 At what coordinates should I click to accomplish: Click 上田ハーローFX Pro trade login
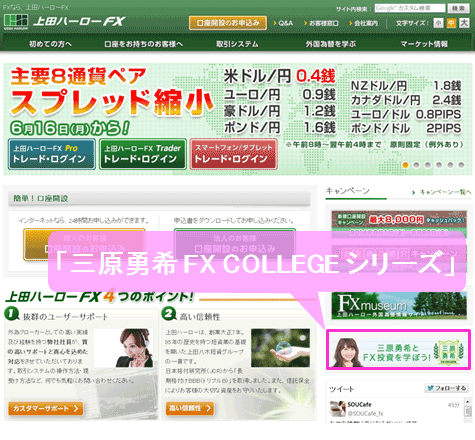pos(52,154)
